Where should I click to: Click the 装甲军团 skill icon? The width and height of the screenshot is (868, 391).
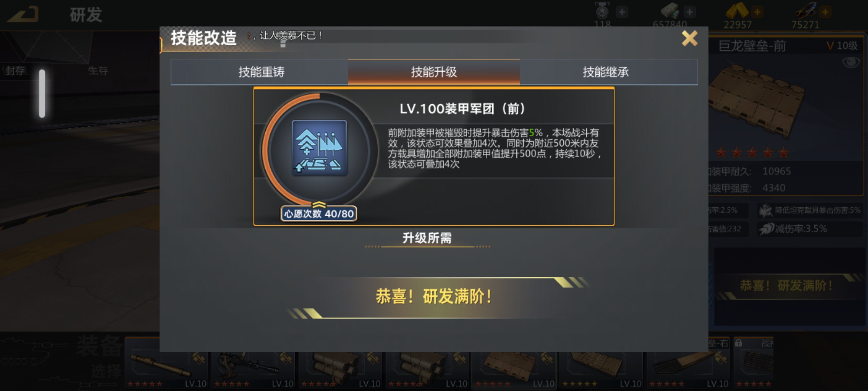point(319,147)
